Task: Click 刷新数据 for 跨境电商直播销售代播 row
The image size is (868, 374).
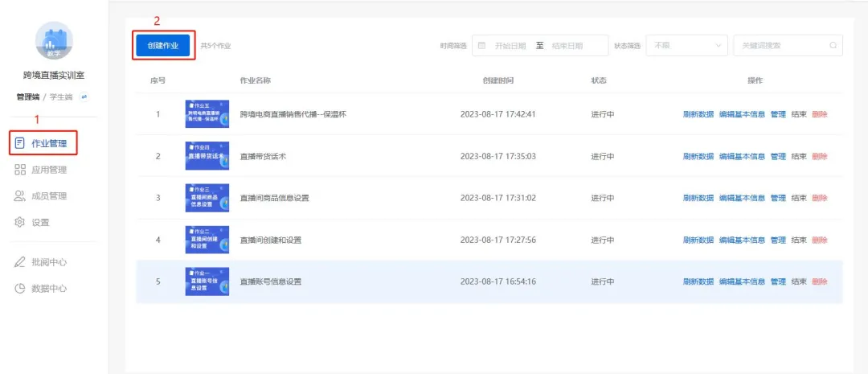Action: pos(698,114)
